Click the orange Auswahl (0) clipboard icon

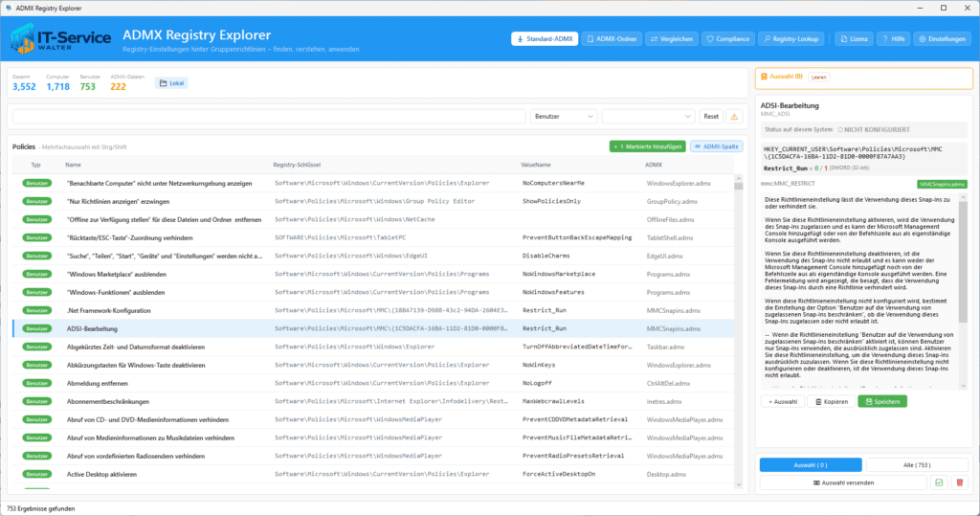click(764, 77)
